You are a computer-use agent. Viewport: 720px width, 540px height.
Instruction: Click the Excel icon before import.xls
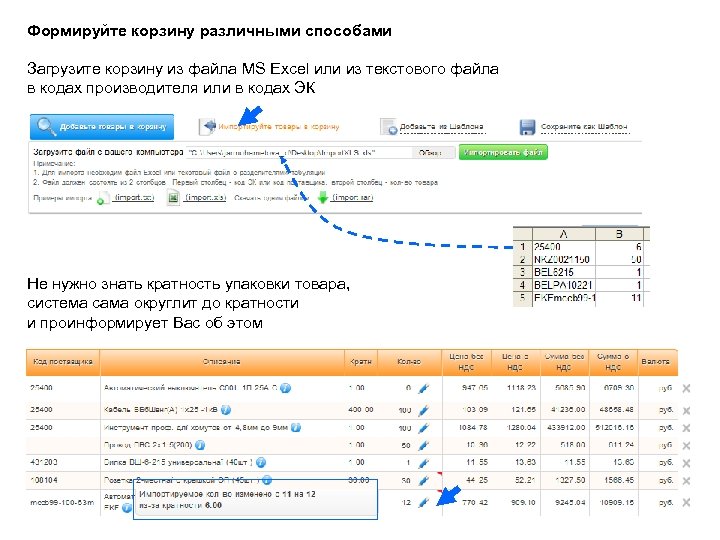(x=173, y=198)
